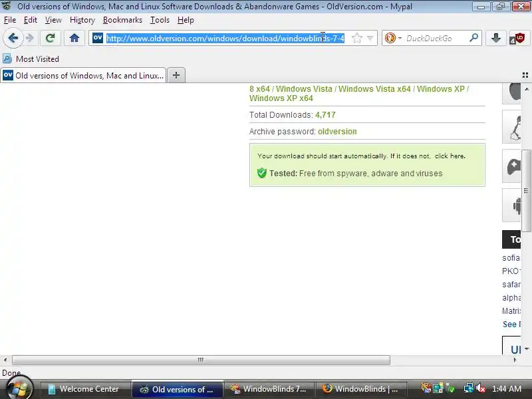Click the See more sidebar link

click(511, 325)
